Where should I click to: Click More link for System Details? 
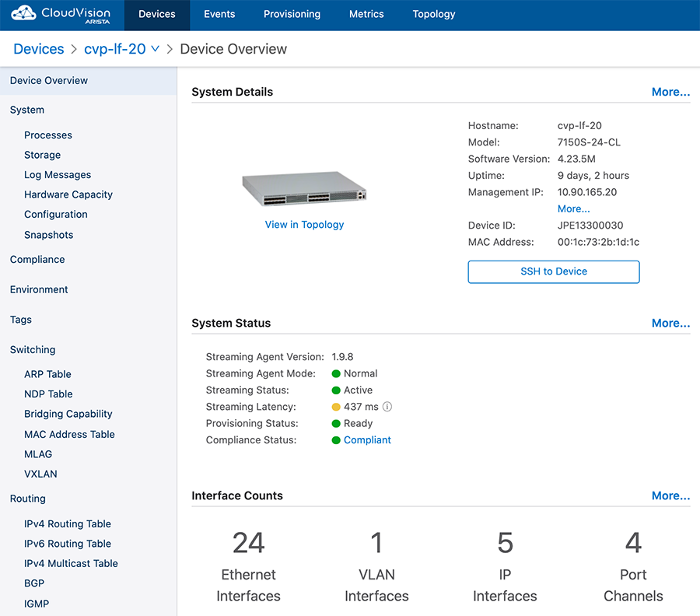click(x=670, y=92)
